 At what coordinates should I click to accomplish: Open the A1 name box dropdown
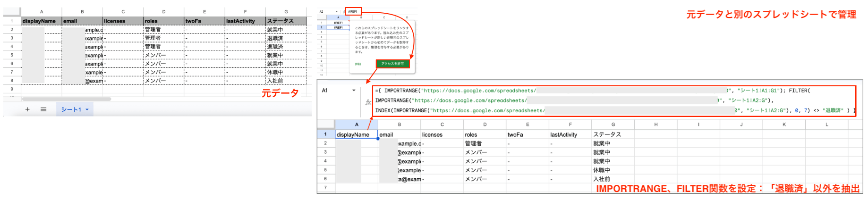point(354,91)
